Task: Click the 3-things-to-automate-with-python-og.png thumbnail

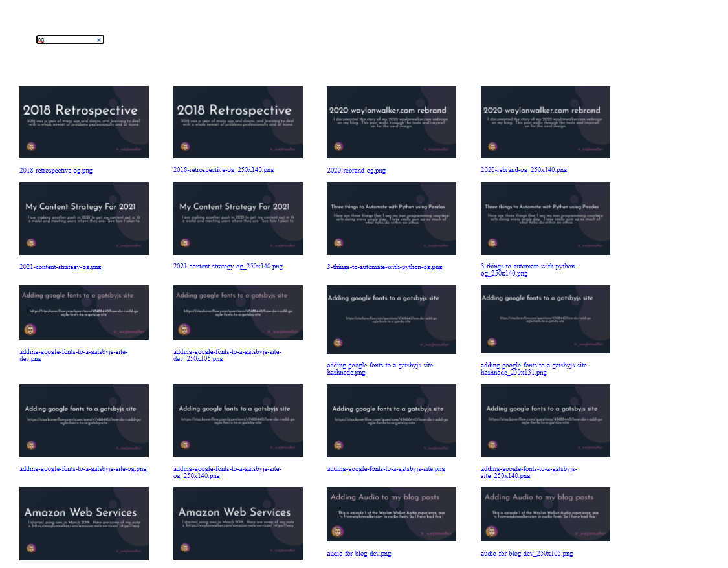Action: coord(392,219)
